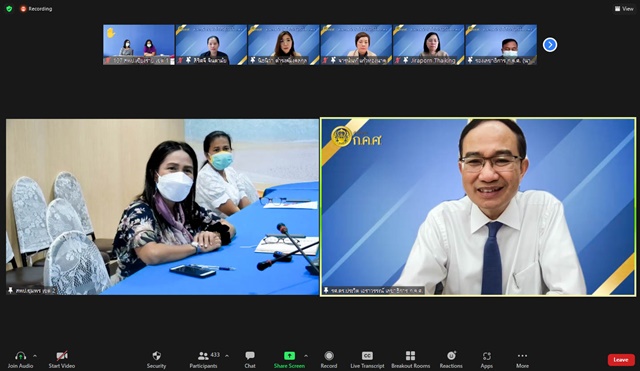Screen dimensions: 640x371
Task: Click the pin icon on meeting room video label
Action: [11, 290]
